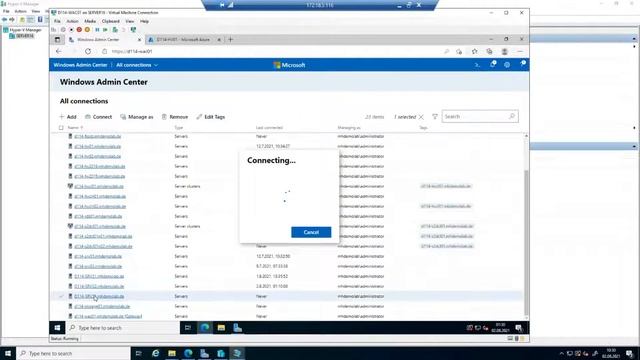Open Internet Explorer on host taskbar

[156, 353]
